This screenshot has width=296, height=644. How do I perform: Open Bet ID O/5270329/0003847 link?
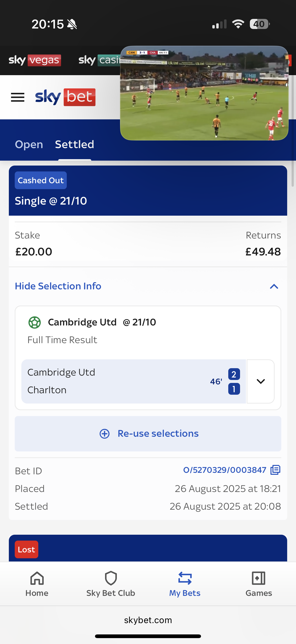coord(225,470)
